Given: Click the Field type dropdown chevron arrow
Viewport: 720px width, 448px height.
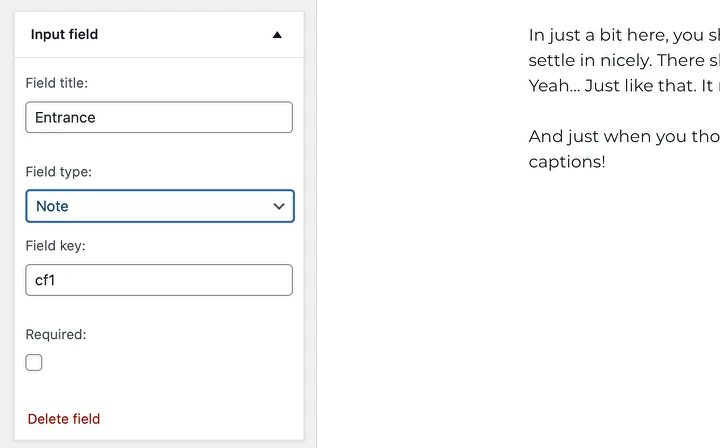Looking at the screenshot, I should (279, 206).
